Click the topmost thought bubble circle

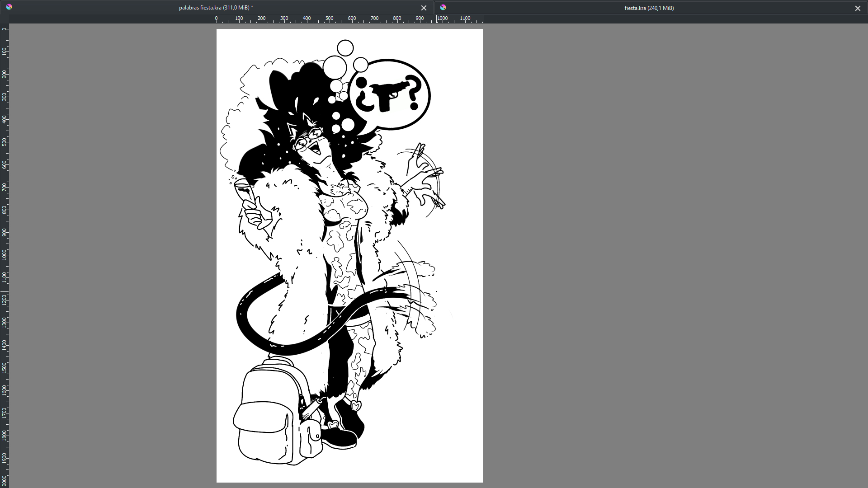(x=345, y=48)
